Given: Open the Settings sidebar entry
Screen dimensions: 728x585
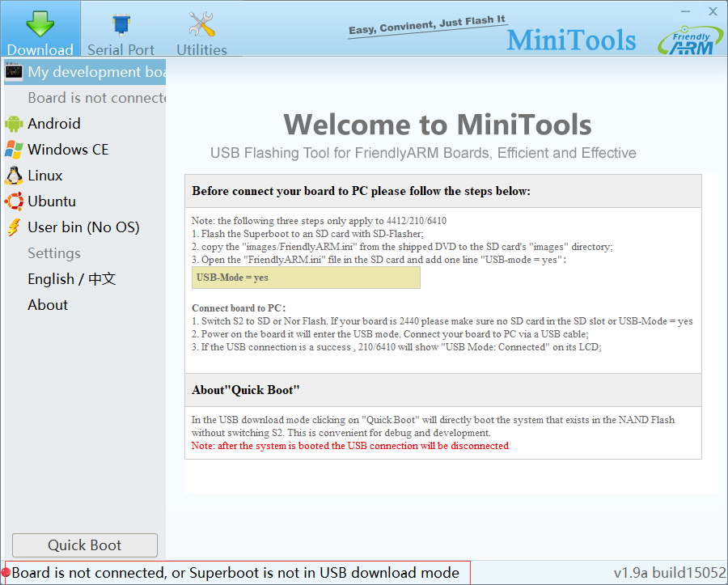Looking at the screenshot, I should click(54, 252).
